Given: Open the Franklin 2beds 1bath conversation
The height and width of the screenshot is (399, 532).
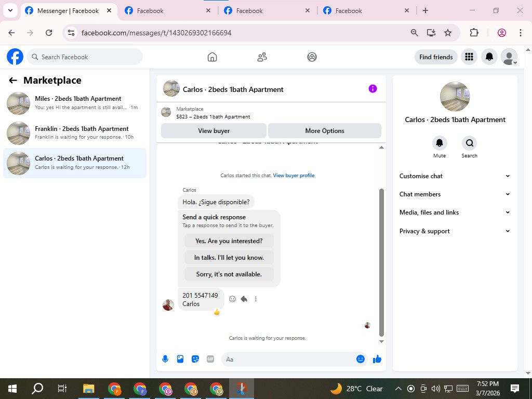Looking at the screenshot, I should tap(75, 133).
